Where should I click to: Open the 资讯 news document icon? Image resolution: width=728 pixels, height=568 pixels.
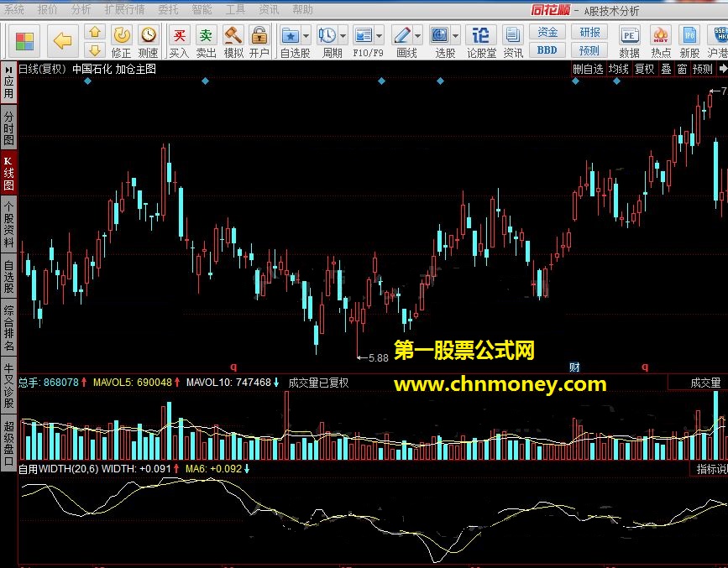(x=512, y=35)
